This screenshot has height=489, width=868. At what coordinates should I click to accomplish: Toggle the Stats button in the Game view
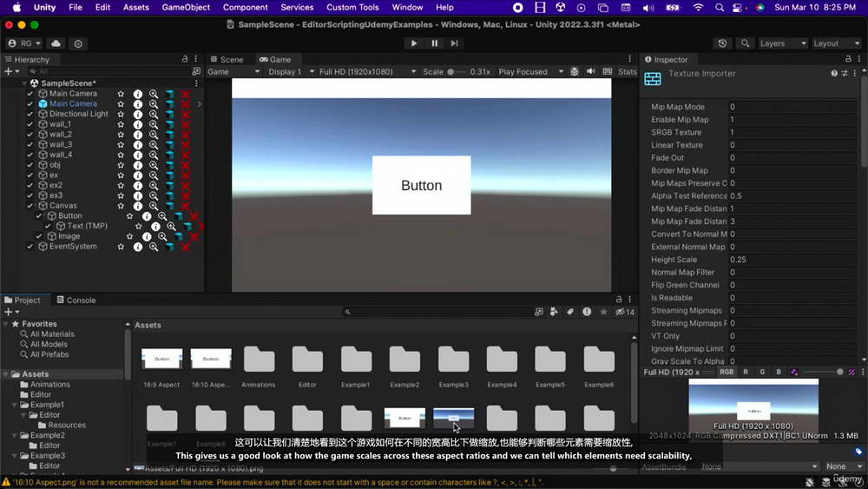pos(627,71)
